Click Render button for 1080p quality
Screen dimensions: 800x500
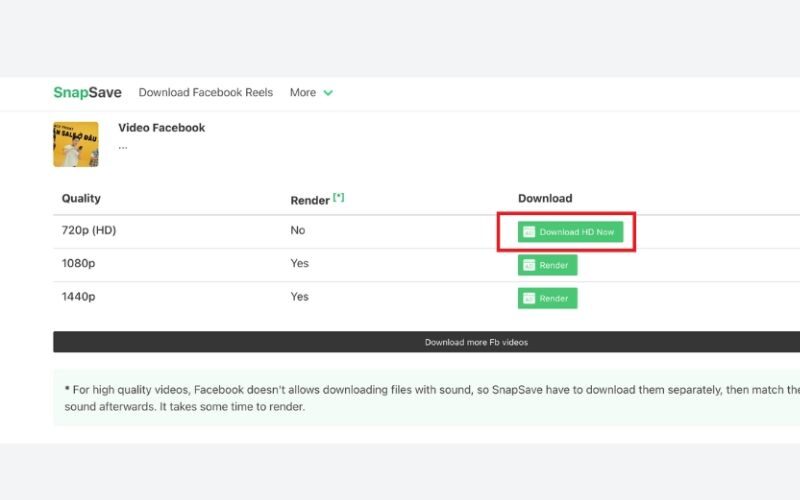click(547, 265)
